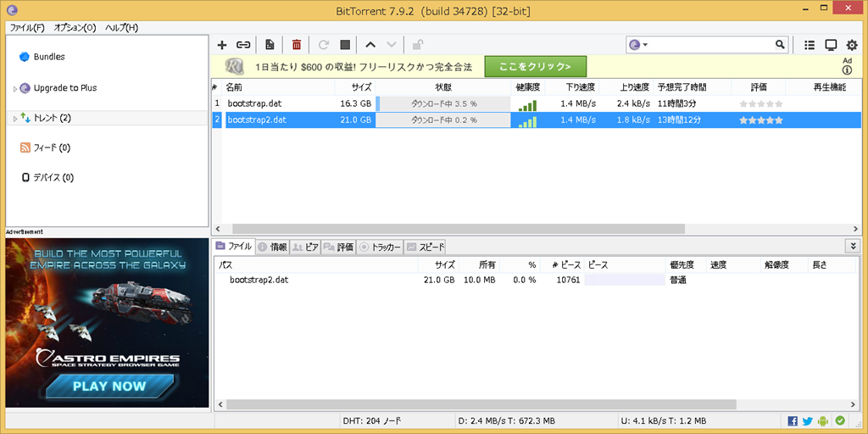This screenshot has width=868, height=434.
Task: Toggle the category list view icon
Action: pyautogui.click(x=810, y=45)
